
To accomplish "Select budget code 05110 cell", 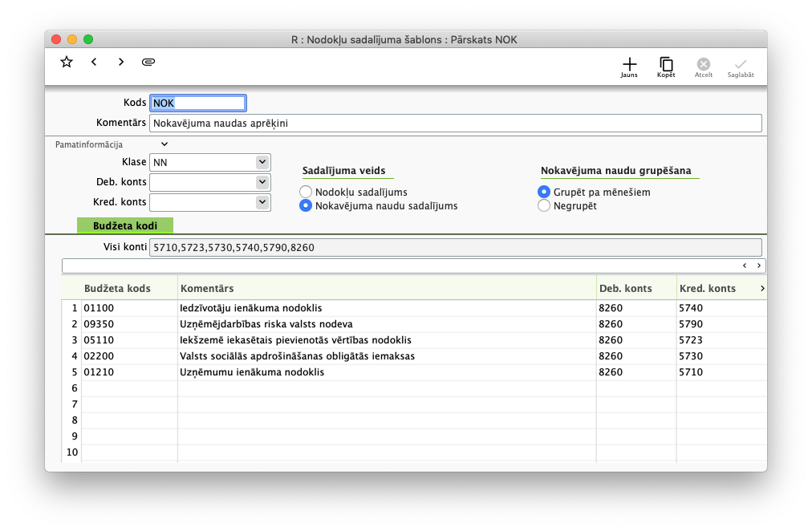I will pos(129,340).
